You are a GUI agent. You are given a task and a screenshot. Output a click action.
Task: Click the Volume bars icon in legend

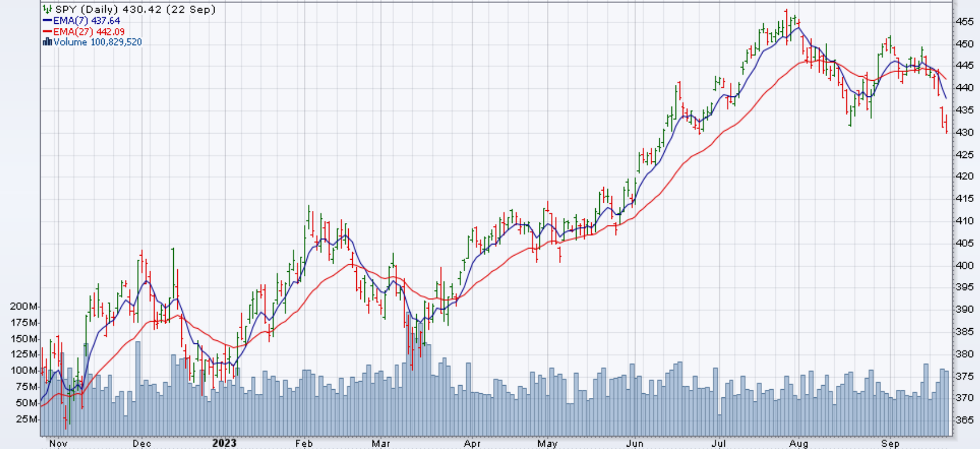[x=47, y=42]
